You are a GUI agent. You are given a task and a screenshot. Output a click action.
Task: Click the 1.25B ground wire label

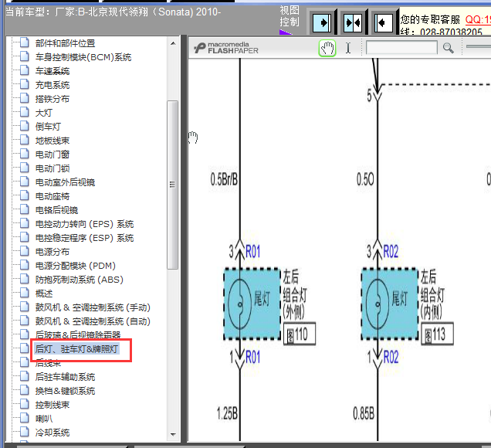tap(227, 413)
